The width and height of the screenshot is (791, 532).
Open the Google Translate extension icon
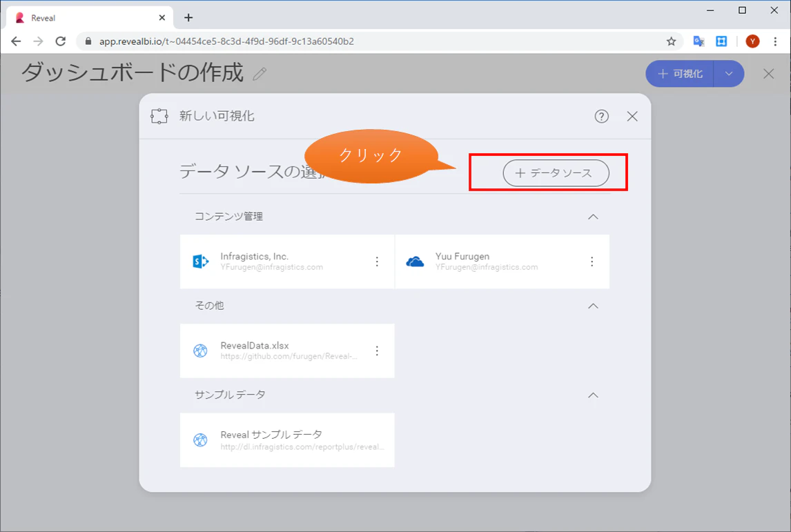[x=699, y=41]
